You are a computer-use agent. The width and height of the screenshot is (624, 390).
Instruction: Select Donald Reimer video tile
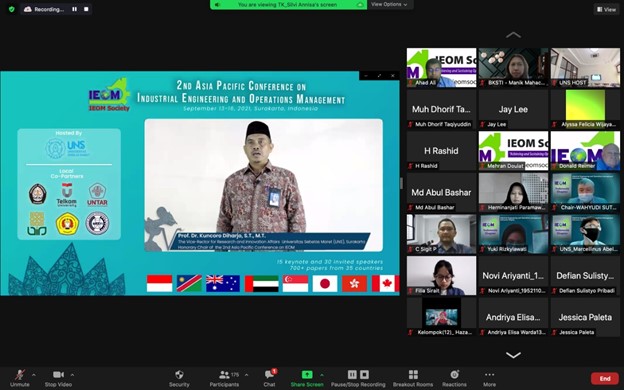click(585, 150)
